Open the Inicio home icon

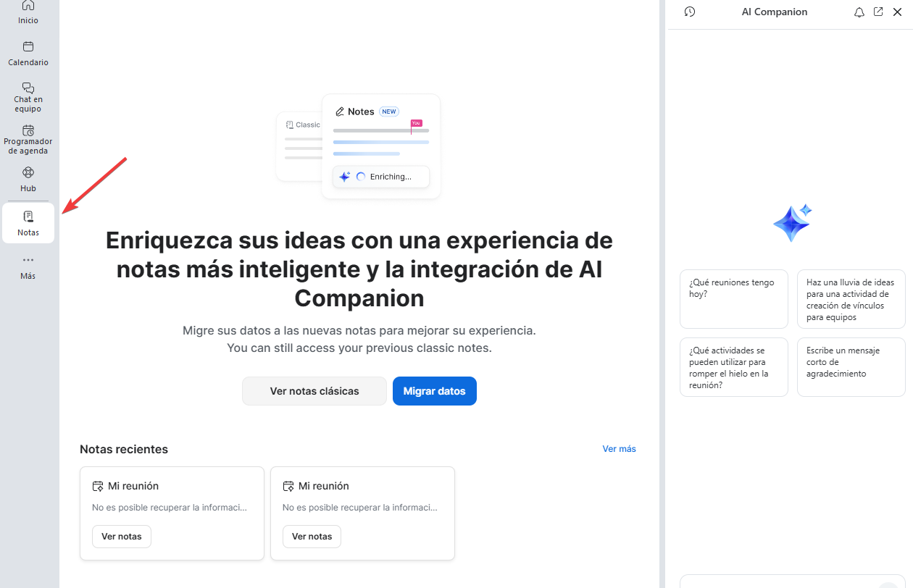click(x=28, y=6)
